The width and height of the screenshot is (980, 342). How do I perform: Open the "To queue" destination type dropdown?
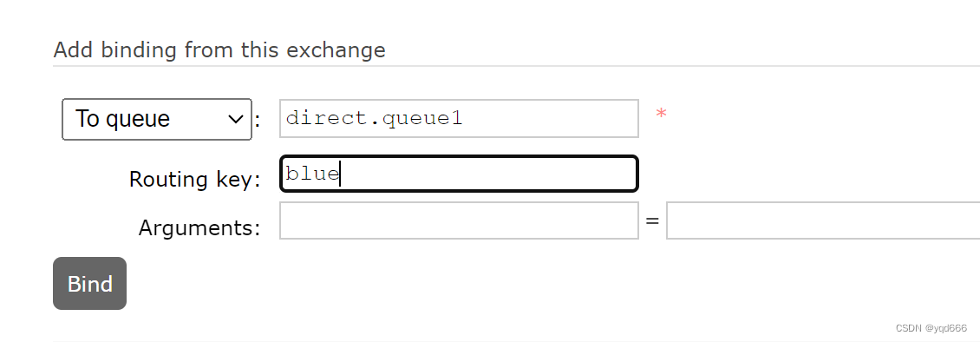pos(157,119)
